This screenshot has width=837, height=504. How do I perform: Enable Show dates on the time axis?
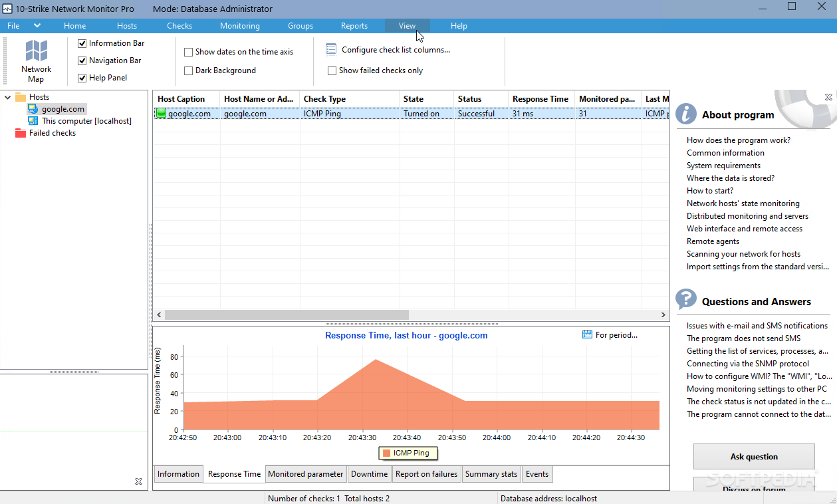188,52
